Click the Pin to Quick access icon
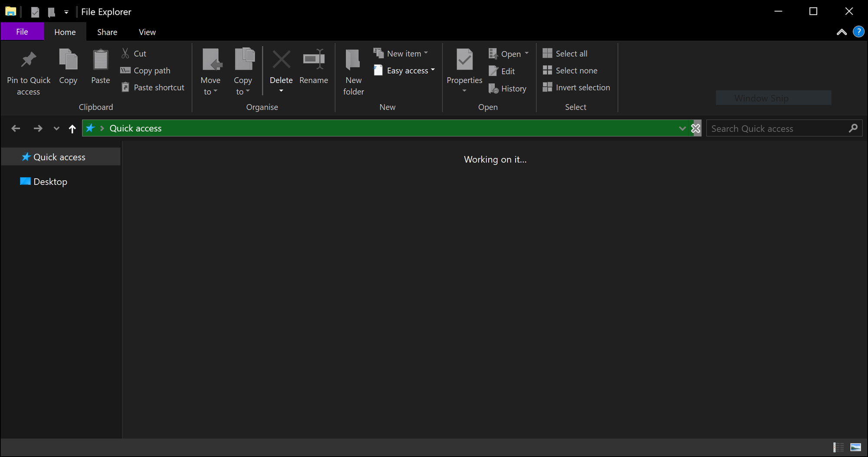This screenshot has height=457, width=868. 29,59
